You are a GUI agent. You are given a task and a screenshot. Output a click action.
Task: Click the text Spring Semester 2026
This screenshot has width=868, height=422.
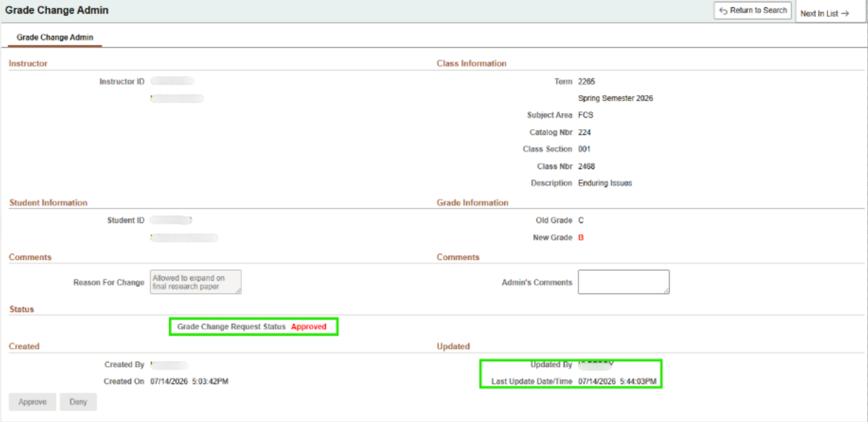pos(616,99)
